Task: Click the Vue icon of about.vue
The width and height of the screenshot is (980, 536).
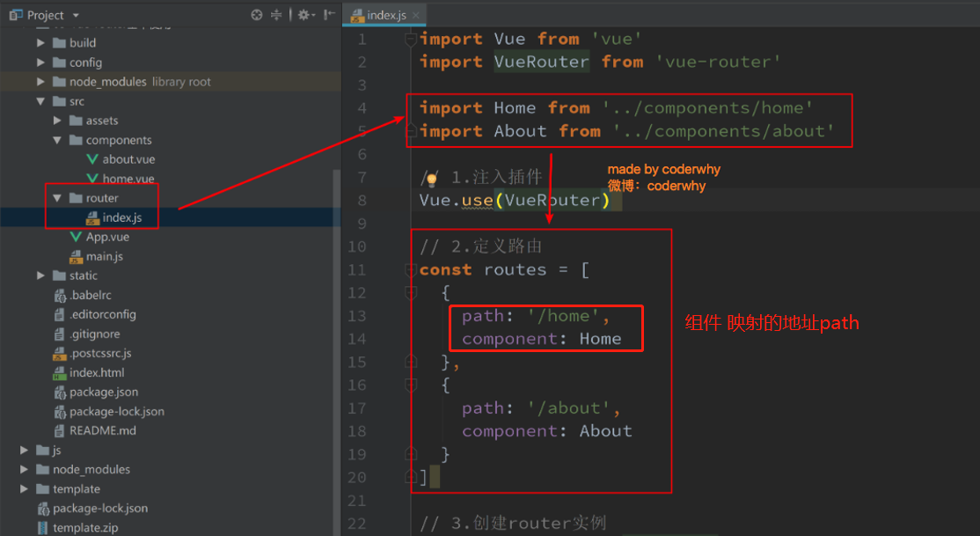Action: click(92, 159)
